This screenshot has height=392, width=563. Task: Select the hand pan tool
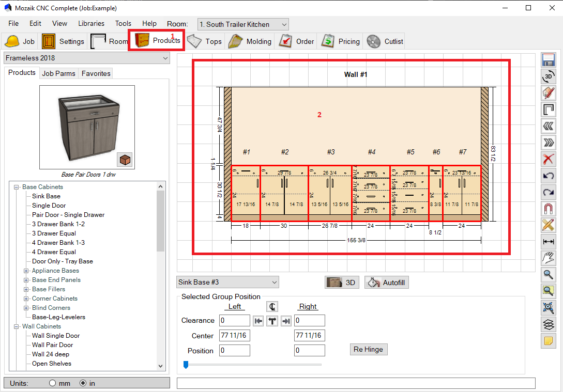[549, 258]
